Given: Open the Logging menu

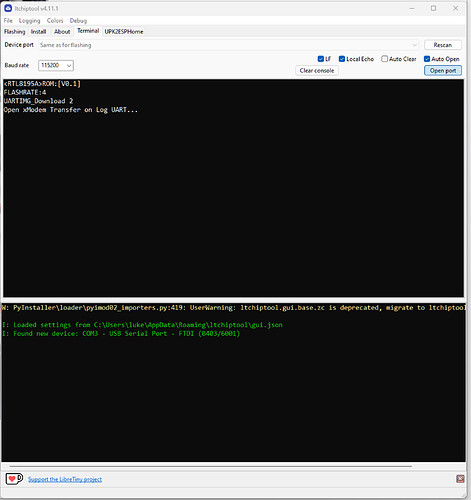Looking at the screenshot, I should 29,21.
